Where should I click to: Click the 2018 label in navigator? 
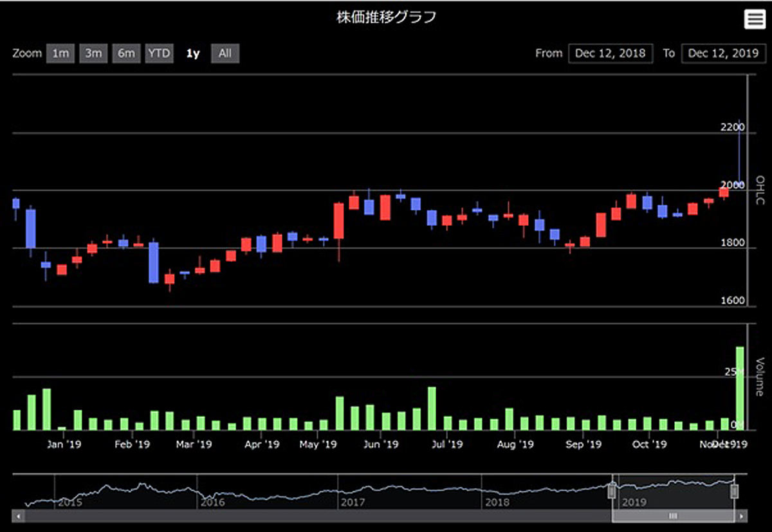(497, 502)
